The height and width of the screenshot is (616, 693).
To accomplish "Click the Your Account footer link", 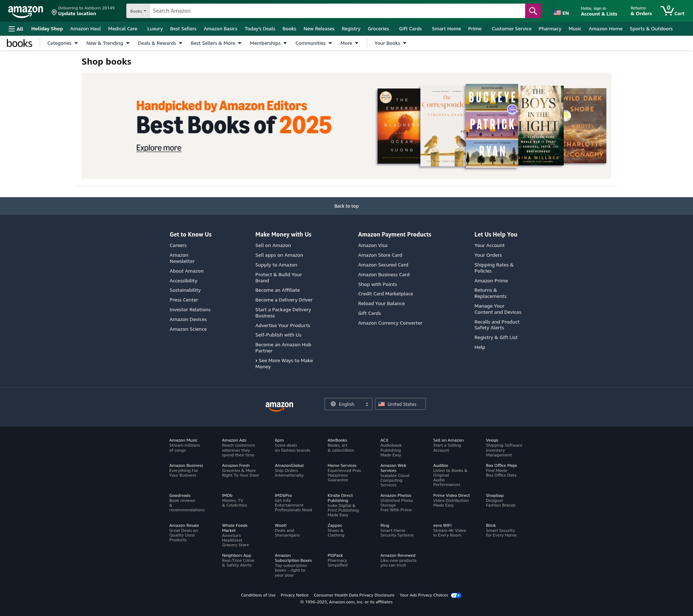I will (x=489, y=246).
